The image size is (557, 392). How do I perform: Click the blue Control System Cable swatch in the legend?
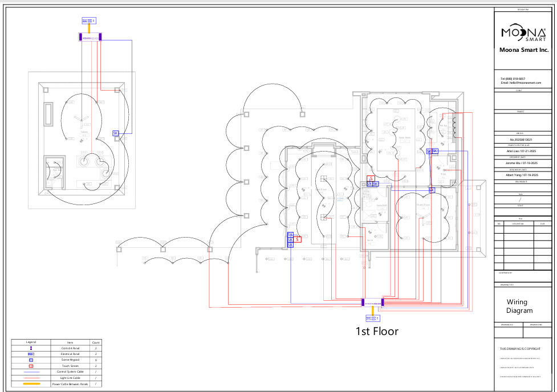[x=31, y=371]
